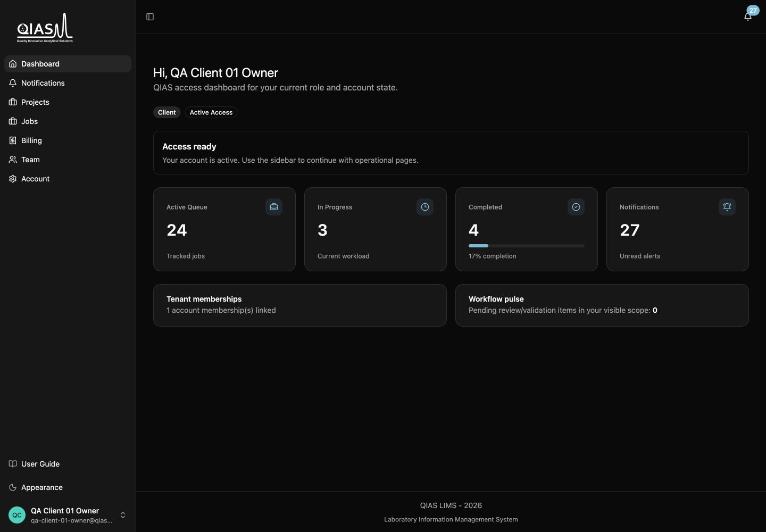The height and width of the screenshot is (532, 766).
Task: Expand the user account switcher chevron
Action: pyautogui.click(x=123, y=515)
